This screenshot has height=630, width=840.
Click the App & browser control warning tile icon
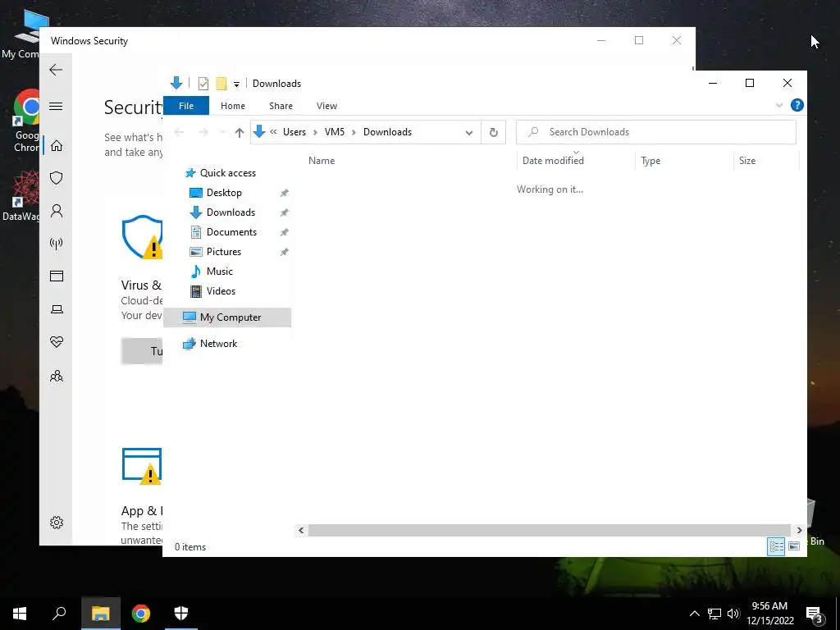142,466
